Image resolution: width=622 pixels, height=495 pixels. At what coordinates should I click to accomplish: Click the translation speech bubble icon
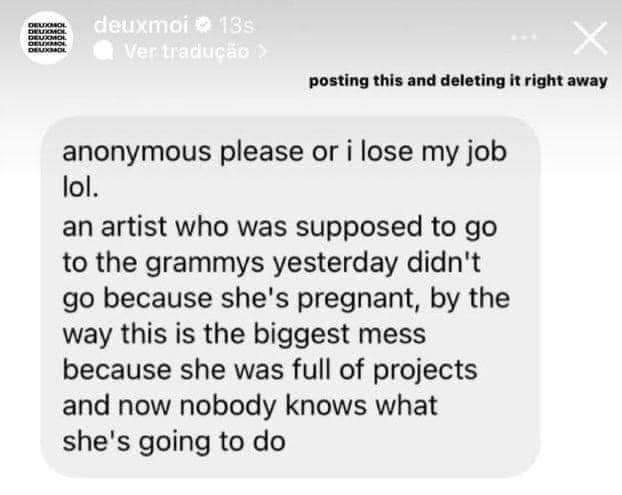102,50
